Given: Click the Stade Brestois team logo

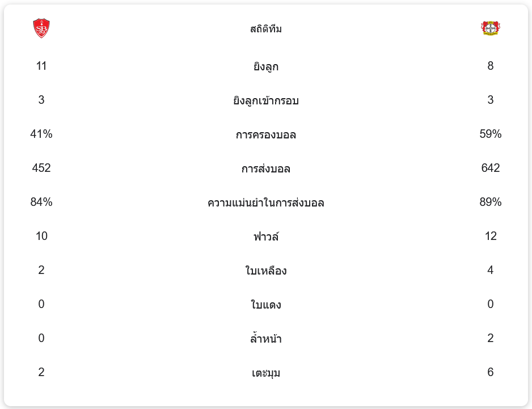Looking at the screenshot, I should point(41,28).
